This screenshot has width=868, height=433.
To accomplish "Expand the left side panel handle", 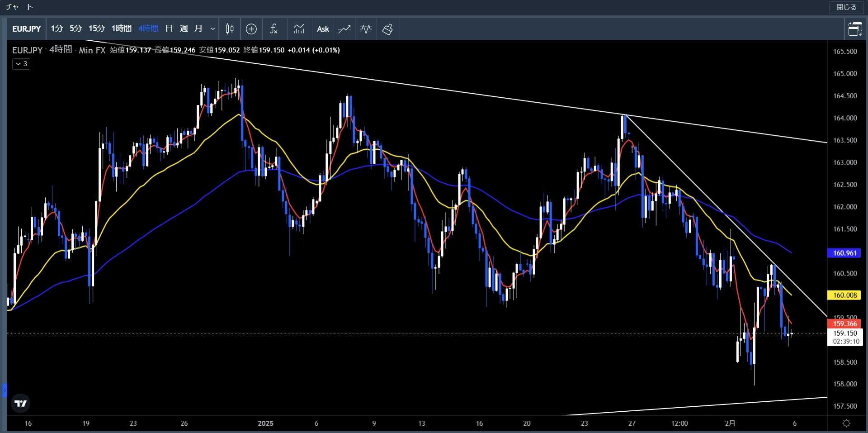I will click(5, 390).
